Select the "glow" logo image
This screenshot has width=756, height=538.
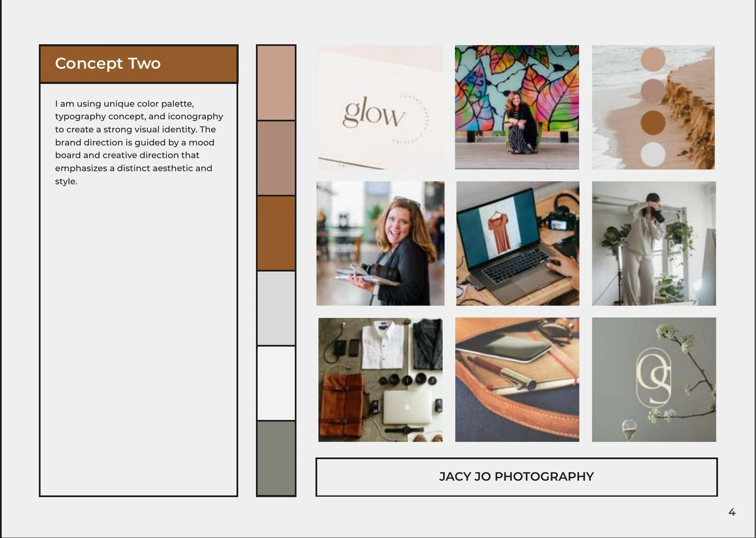point(380,107)
